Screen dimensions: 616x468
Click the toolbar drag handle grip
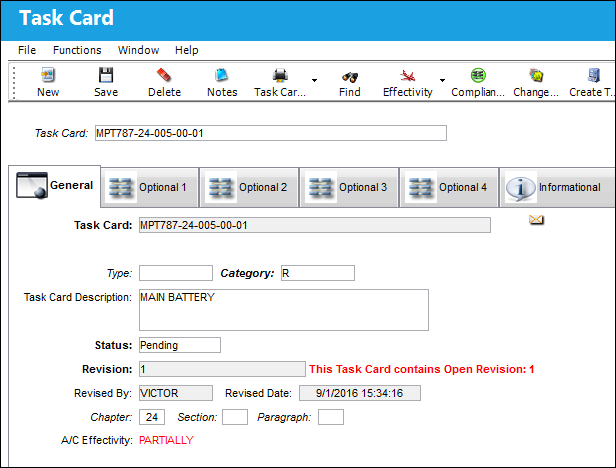[x=14, y=82]
